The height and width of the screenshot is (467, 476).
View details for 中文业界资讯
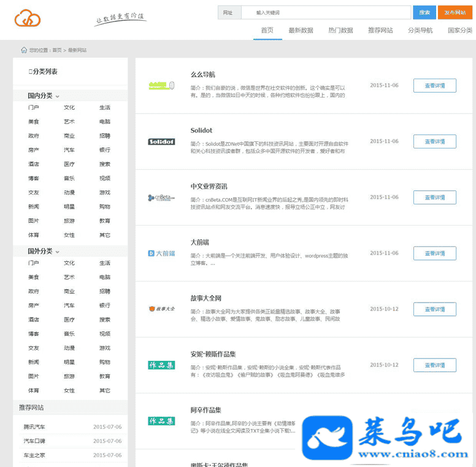[x=435, y=198]
